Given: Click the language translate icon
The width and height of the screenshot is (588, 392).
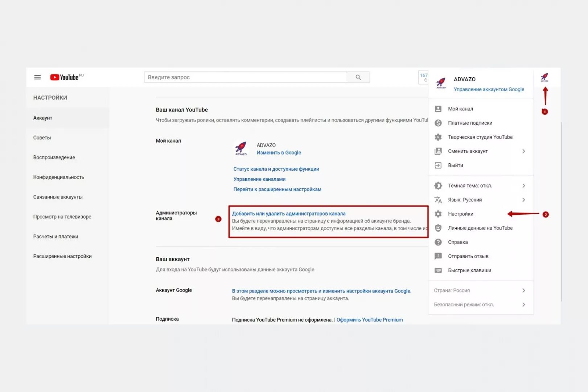Looking at the screenshot, I should pyautogui.click(x=438, y=200).
